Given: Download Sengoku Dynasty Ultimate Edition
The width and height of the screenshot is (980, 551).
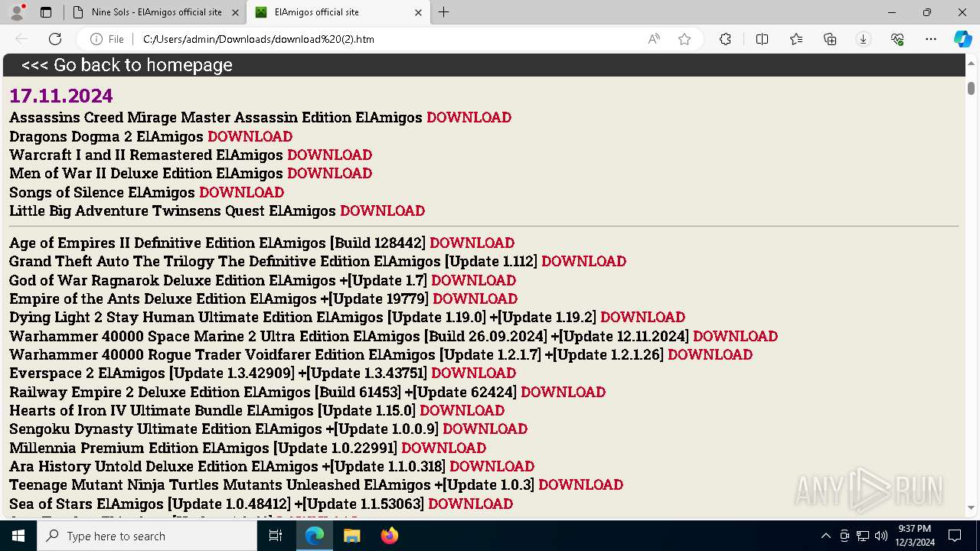Looking at the screenshot, I should pos(485,429).
